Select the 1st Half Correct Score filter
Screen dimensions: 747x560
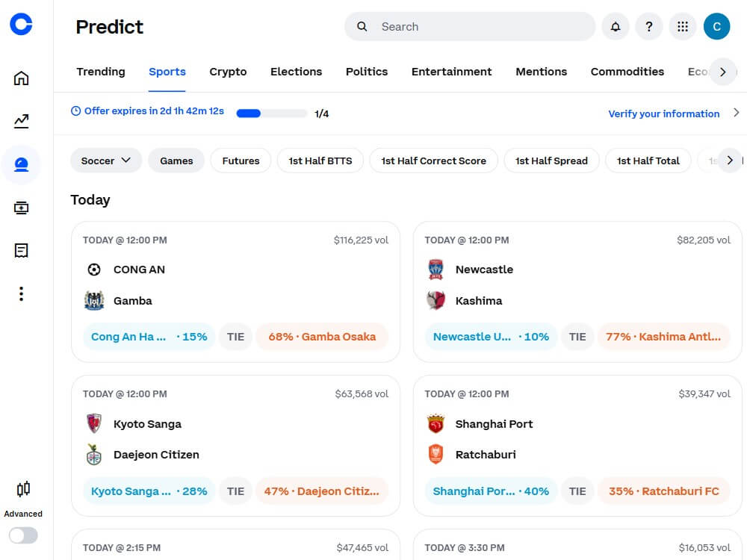(433, 161)
